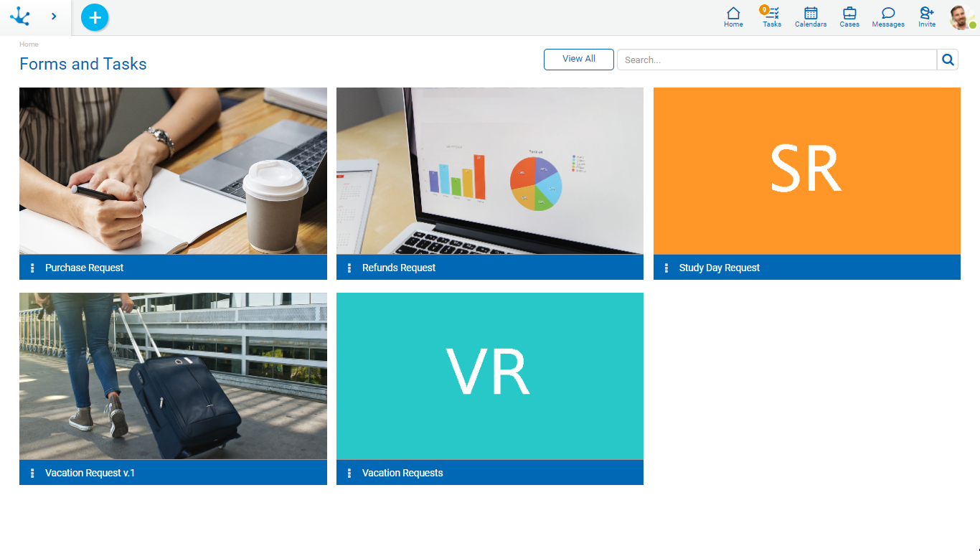Open the options menu for Study Day Request
Image resolution: width=980 pixels, height=551 pixels.
coord(666,268)
